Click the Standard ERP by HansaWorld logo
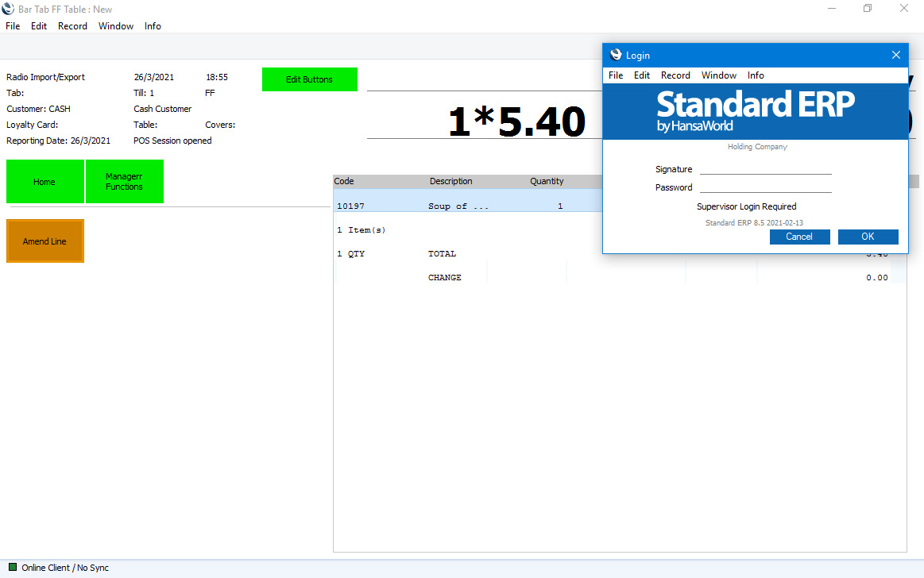 click(756, 110)
